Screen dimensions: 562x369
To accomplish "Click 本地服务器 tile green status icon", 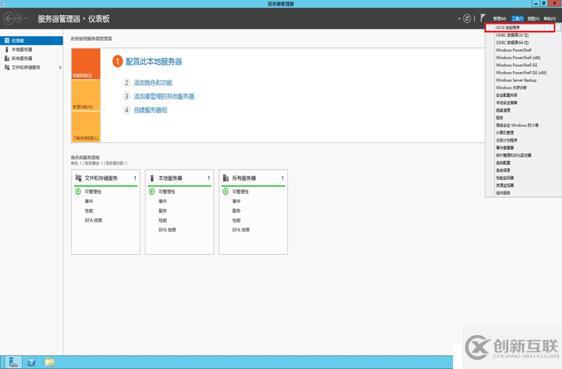I will click(x=152, y=192).
